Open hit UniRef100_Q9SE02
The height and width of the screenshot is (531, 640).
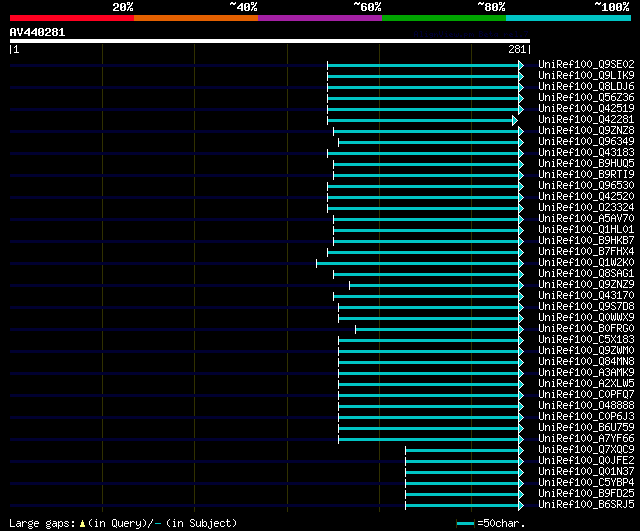coord(586,64)
